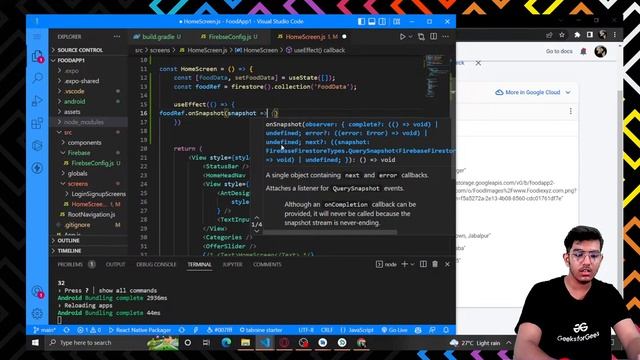Click Go Live in the status bar
Image resolution: width=640 pixels, height=360 pixels.
point(394,330)
